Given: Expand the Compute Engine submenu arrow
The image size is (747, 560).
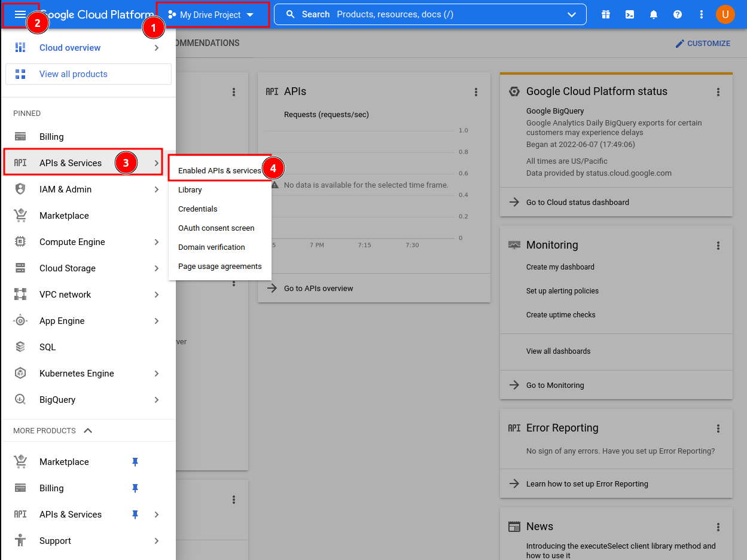Looking at the screenshot, I should pos(157,242).
